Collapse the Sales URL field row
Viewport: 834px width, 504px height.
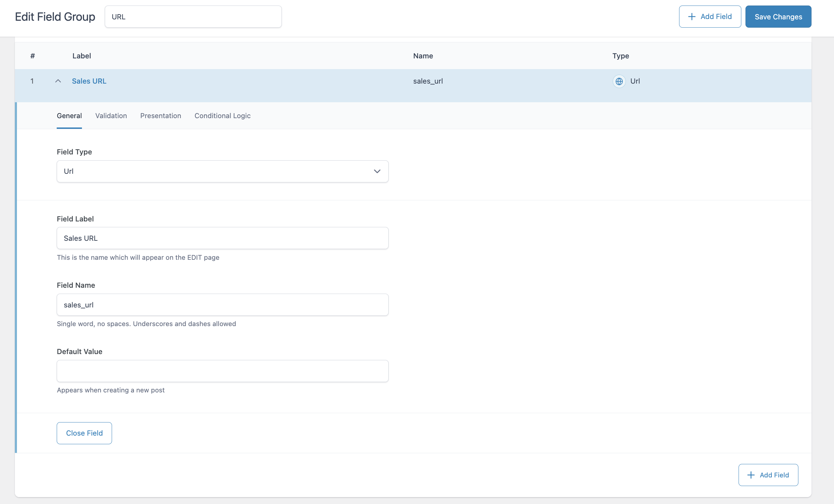(x=58, y=81)
